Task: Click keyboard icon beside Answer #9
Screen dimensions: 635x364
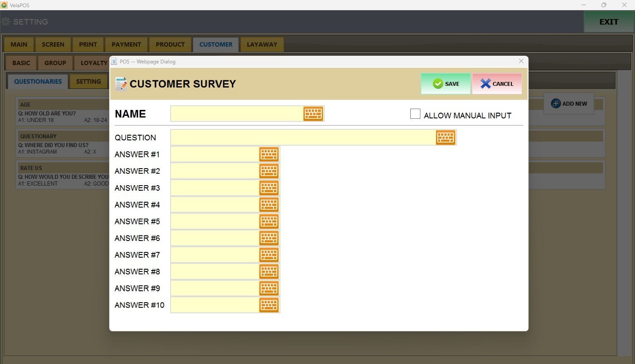Action: (x=269, y=288)
